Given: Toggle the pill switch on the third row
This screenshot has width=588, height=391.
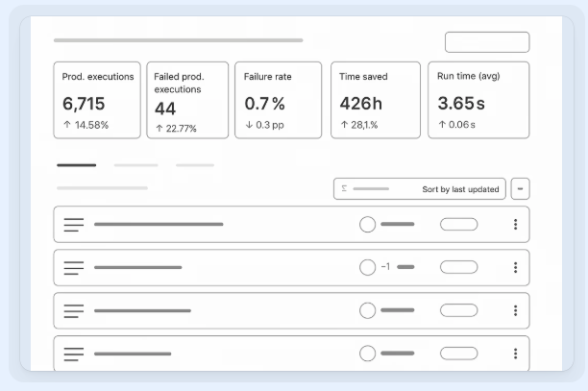Looking at the screenshot, I should [x=458, y=310].
